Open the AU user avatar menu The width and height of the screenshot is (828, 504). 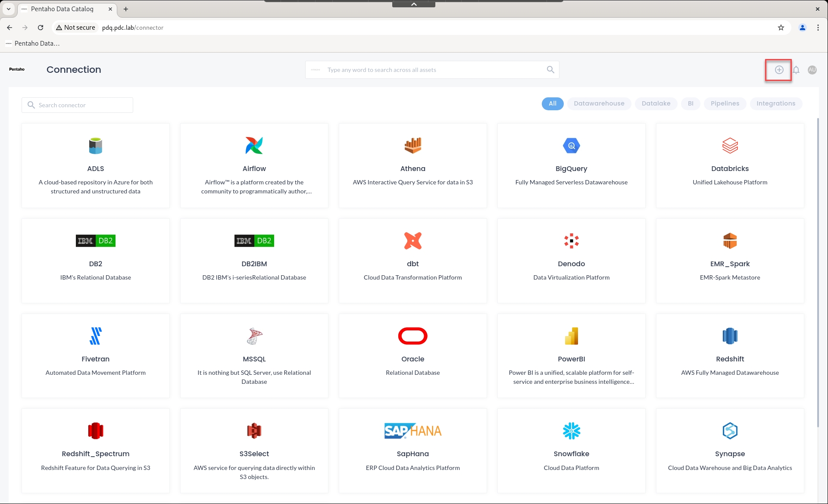tap(812, 70)
